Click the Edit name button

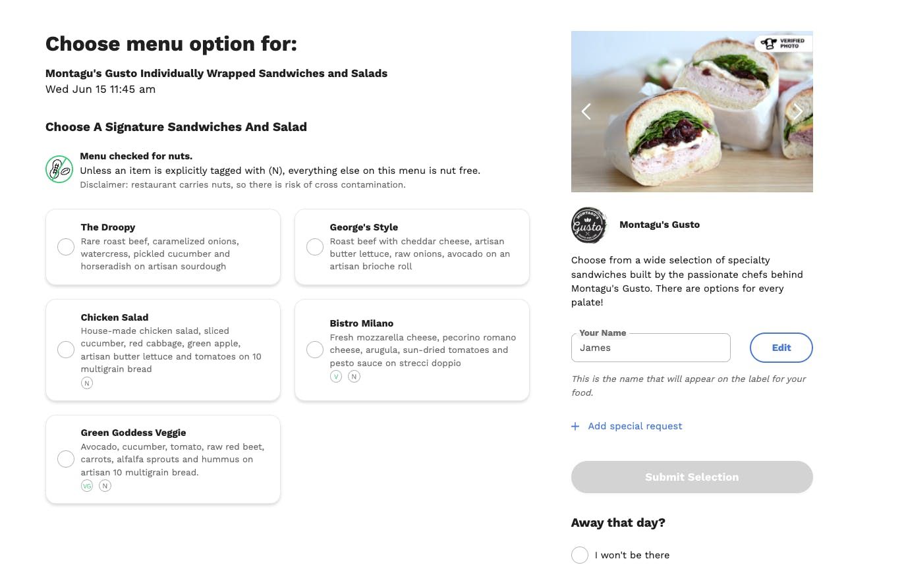coord(781,348)
